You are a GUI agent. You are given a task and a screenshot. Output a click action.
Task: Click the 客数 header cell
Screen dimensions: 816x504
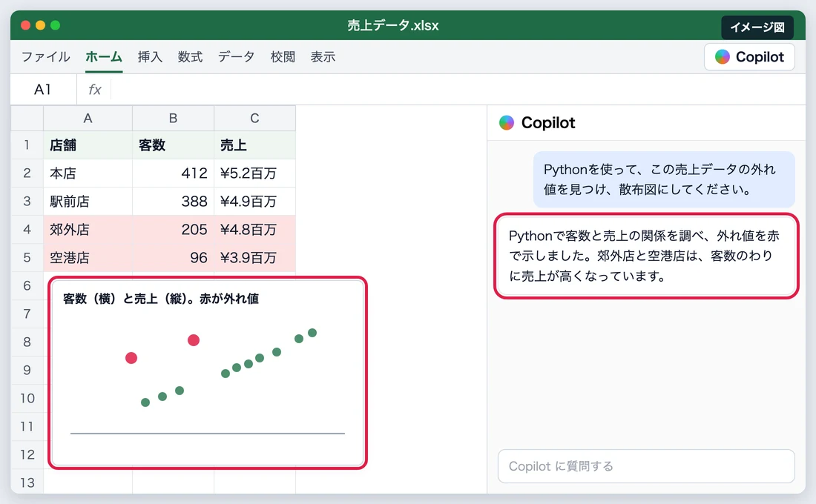point(174,145)
